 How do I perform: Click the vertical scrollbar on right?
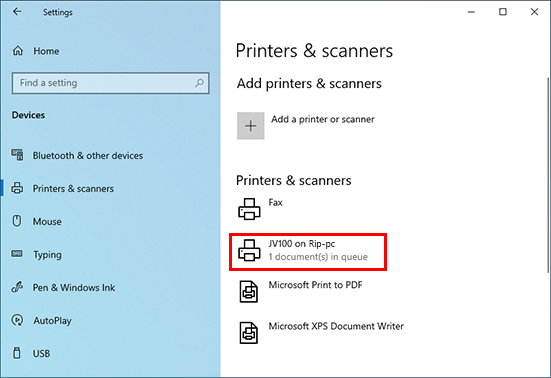click(548, 175)
